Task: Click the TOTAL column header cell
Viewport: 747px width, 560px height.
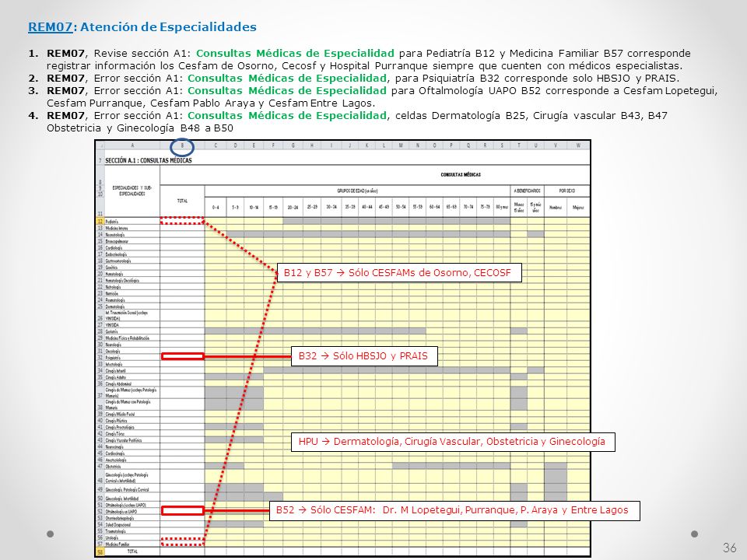Action: pyautogui.click(x=182, y=201)
